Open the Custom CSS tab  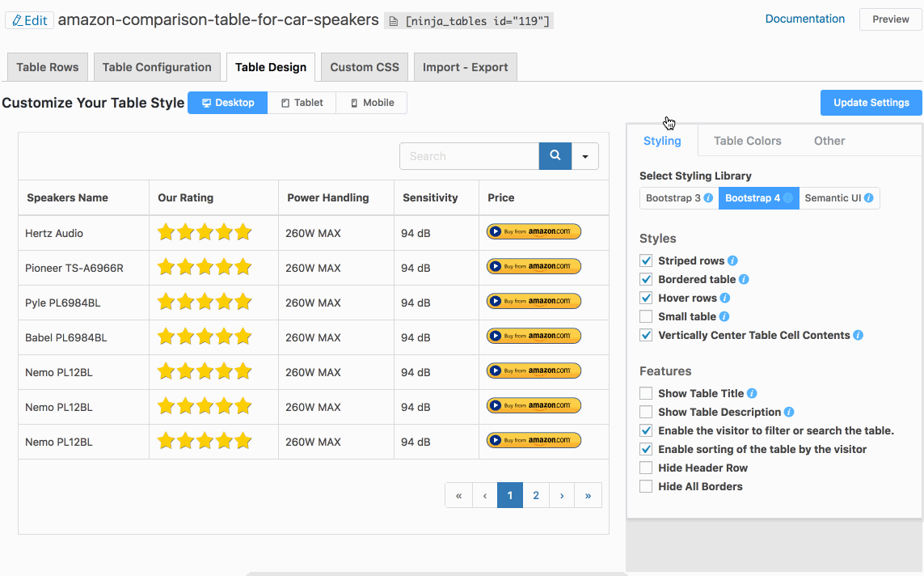click(x=365, y=67)
